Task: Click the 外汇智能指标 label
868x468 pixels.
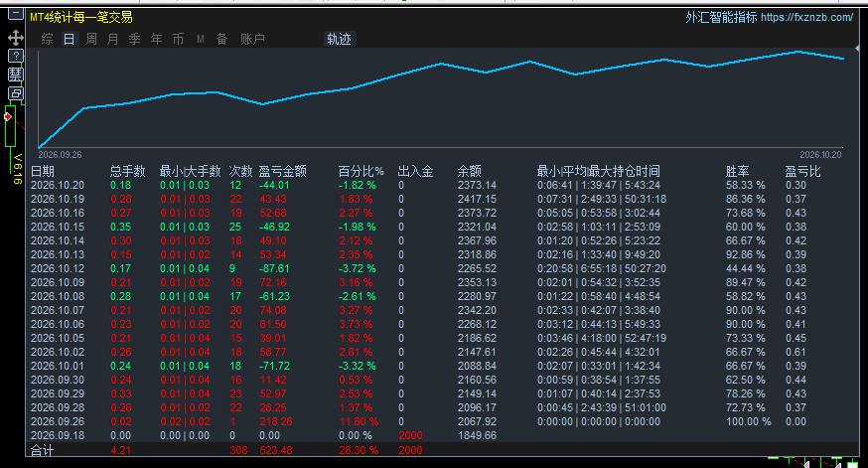Action: [x=721, y=17]
